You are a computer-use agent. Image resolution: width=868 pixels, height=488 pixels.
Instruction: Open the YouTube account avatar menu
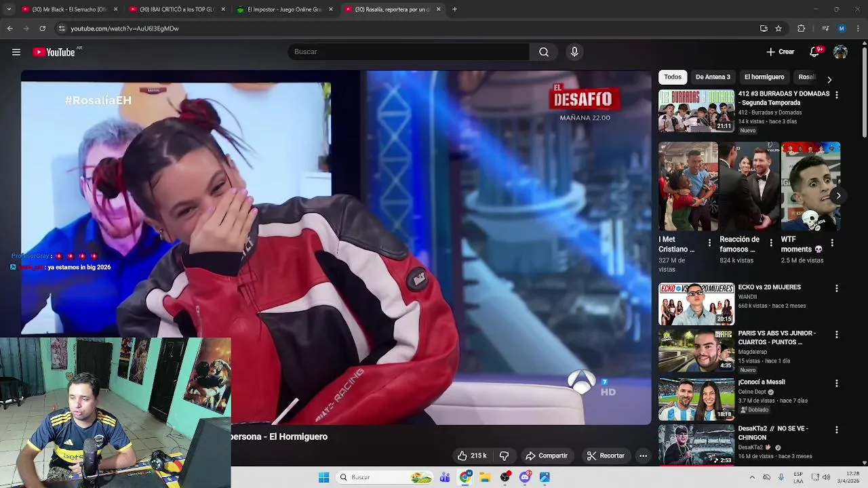(x=840, y=52)
